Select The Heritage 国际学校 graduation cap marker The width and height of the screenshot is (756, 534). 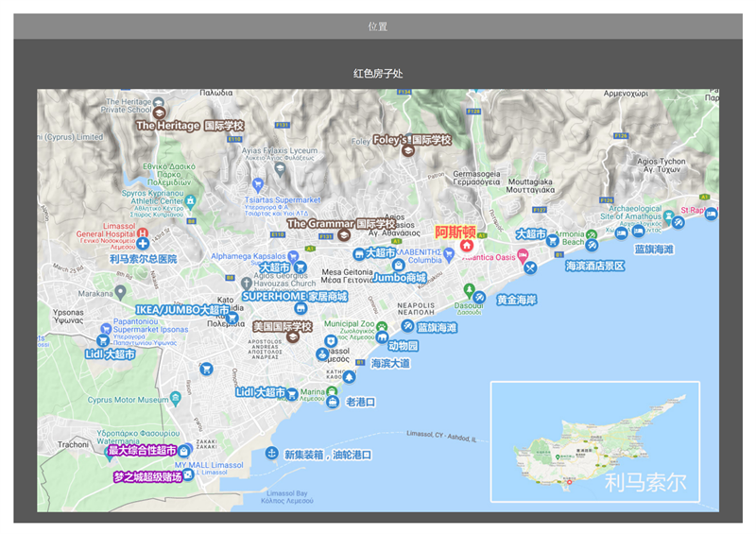tap(159, 113)
